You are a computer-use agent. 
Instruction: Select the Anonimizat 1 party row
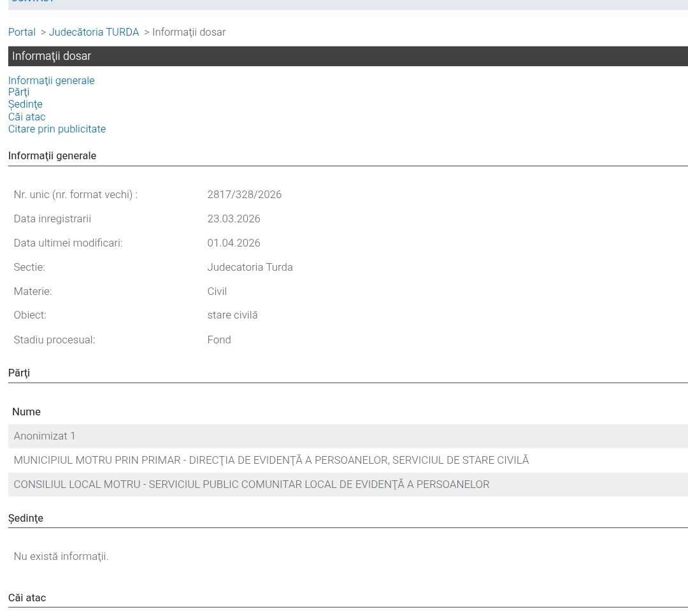45,436
